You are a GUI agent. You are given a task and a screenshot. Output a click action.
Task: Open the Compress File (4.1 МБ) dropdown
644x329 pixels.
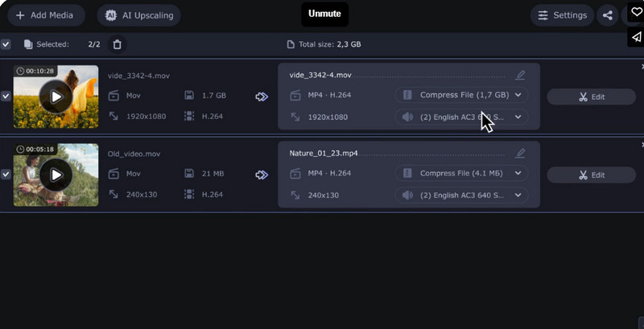[461, 173]
